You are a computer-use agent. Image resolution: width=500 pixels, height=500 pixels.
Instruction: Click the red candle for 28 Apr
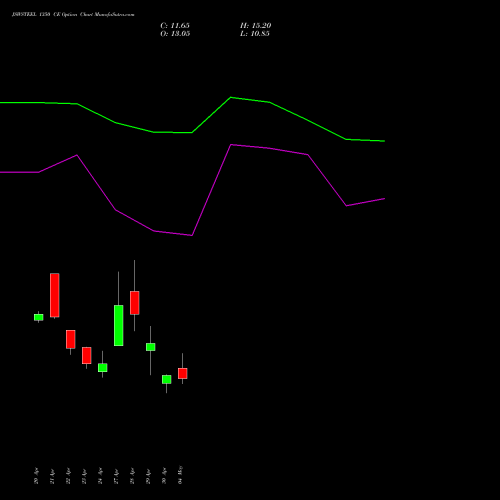[135, 303]
